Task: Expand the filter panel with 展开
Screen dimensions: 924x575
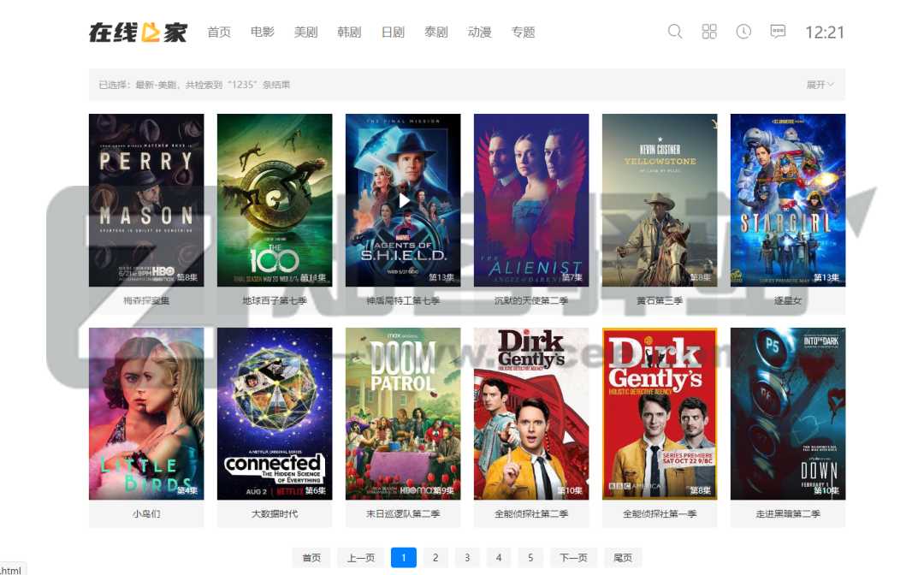Action: click(820, 85)
